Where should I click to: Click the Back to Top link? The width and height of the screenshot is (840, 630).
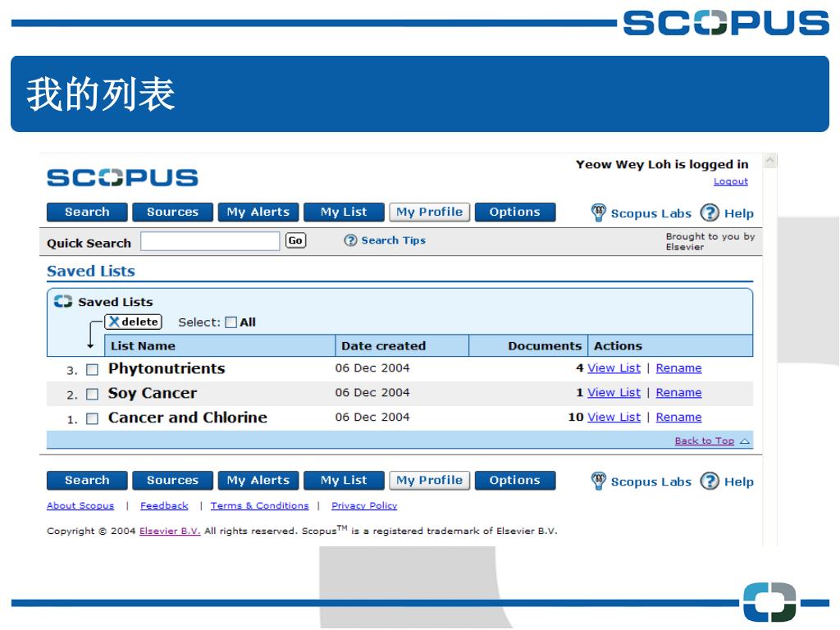[x=705, y=441]
